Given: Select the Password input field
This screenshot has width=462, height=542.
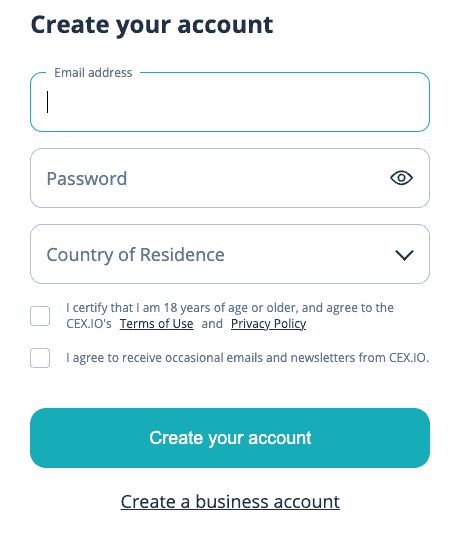Looking at the screenshot, I should (x=230, y=178).
